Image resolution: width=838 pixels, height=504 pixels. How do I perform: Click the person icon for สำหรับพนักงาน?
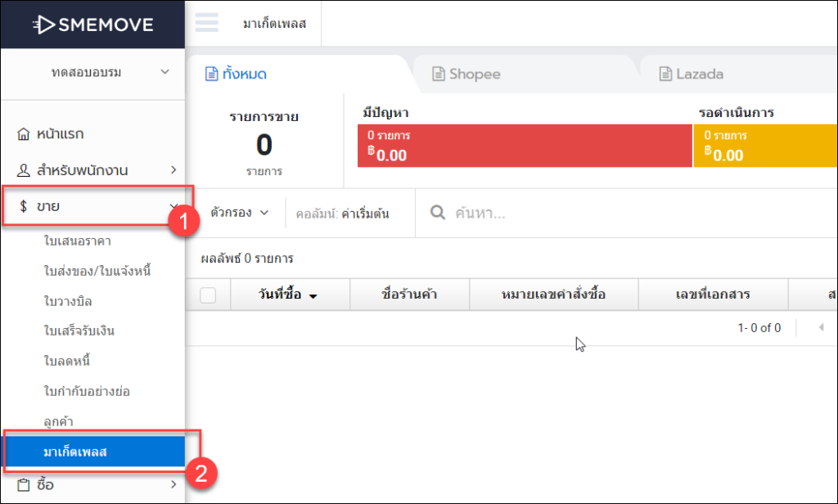click(24, 170)
